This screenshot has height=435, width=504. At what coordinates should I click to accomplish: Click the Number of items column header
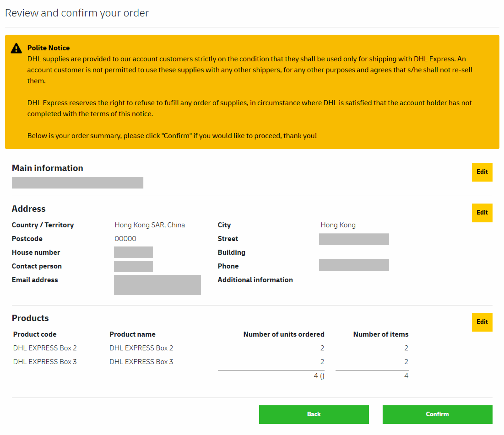tap(380, 334)
